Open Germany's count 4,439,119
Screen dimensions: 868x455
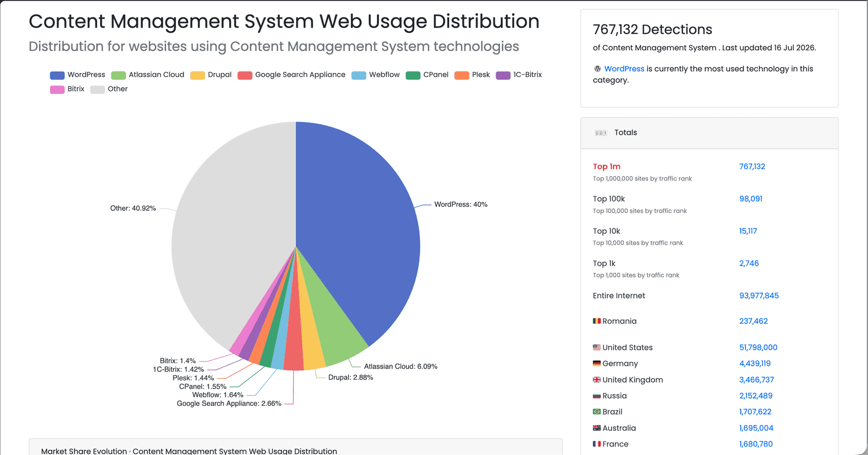click(755, 363)
